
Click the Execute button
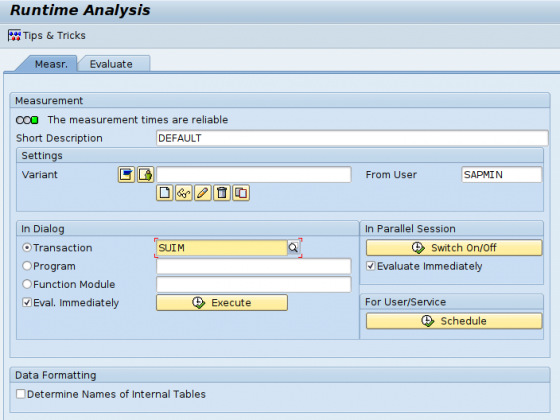click(x=222, y=302)
